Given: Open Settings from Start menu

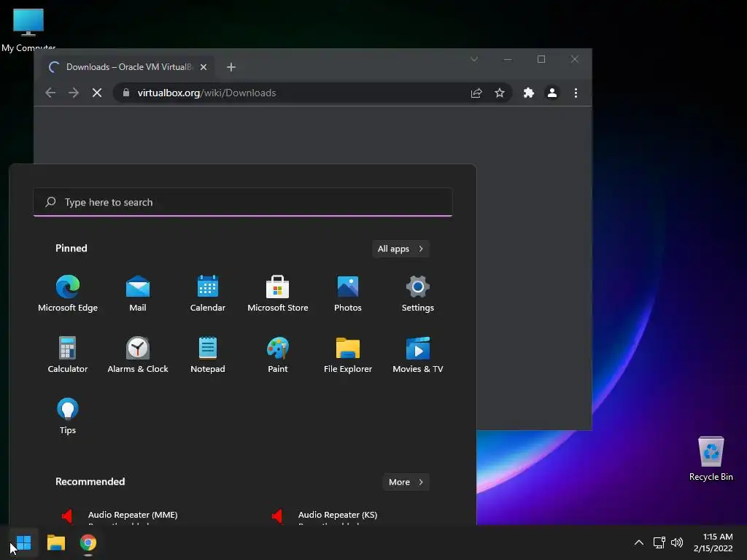Looking at the screenshot, I should [418, 293].
